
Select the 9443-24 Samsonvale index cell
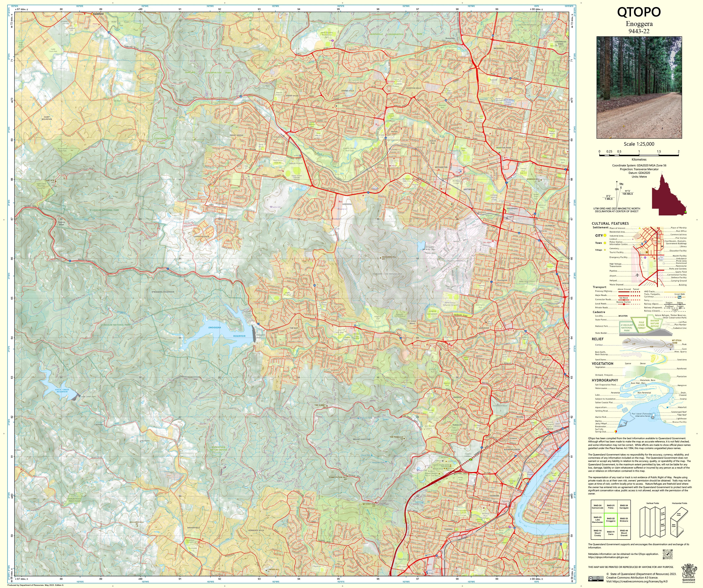[x=597, y=507]
